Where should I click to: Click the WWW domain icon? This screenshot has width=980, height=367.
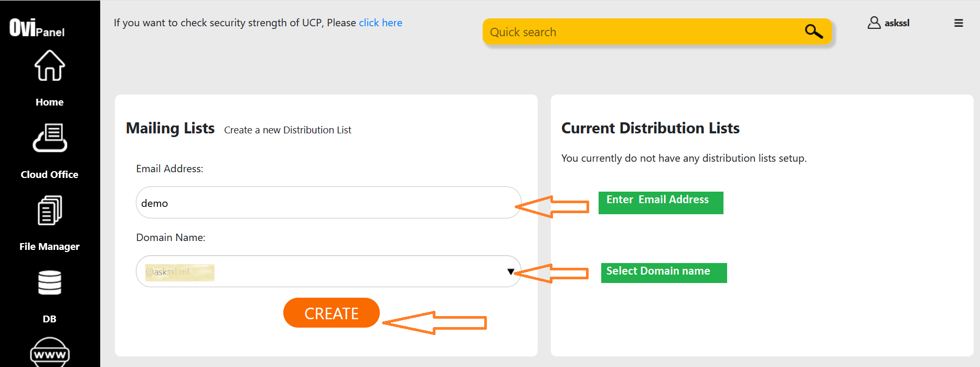point(49,353)
